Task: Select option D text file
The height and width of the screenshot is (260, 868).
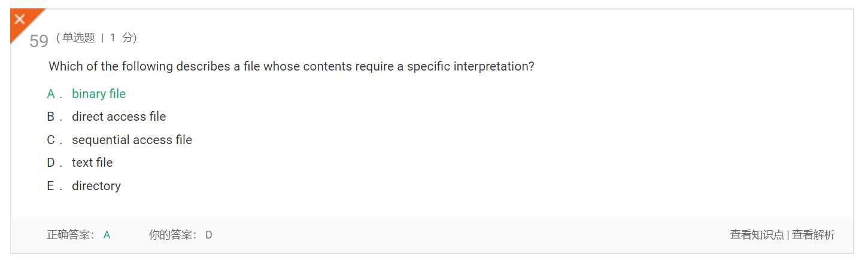Action: (x=80, y=163)
